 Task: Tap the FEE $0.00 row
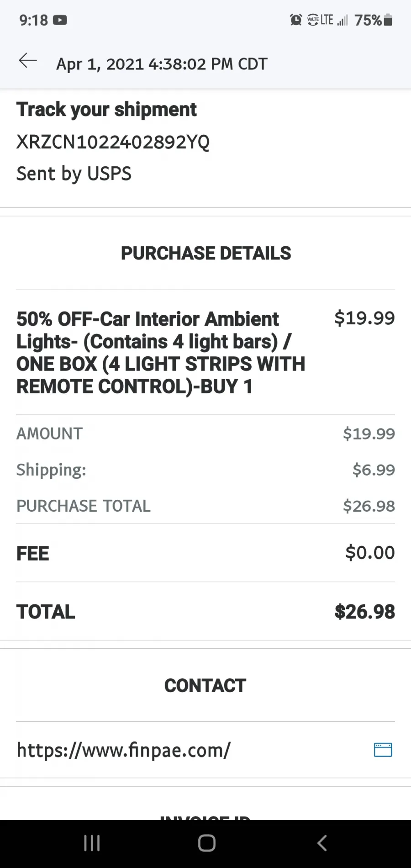tap(205, 553)
